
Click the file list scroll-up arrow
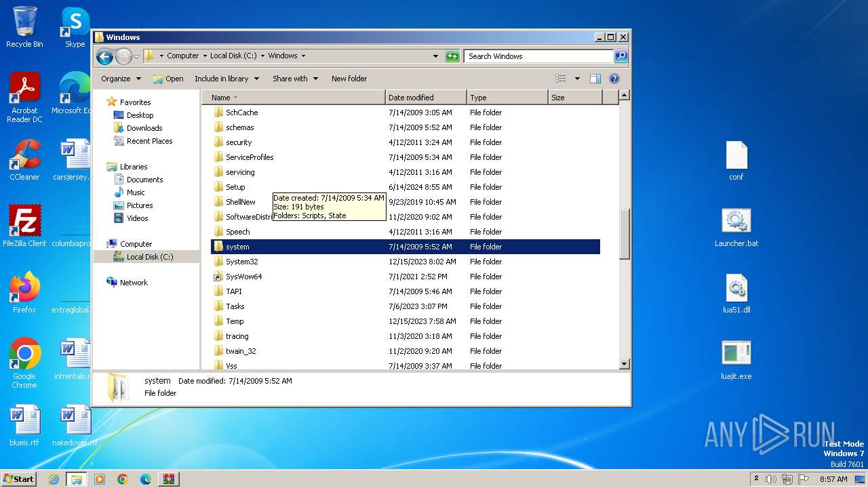click(x=625, y=96)
